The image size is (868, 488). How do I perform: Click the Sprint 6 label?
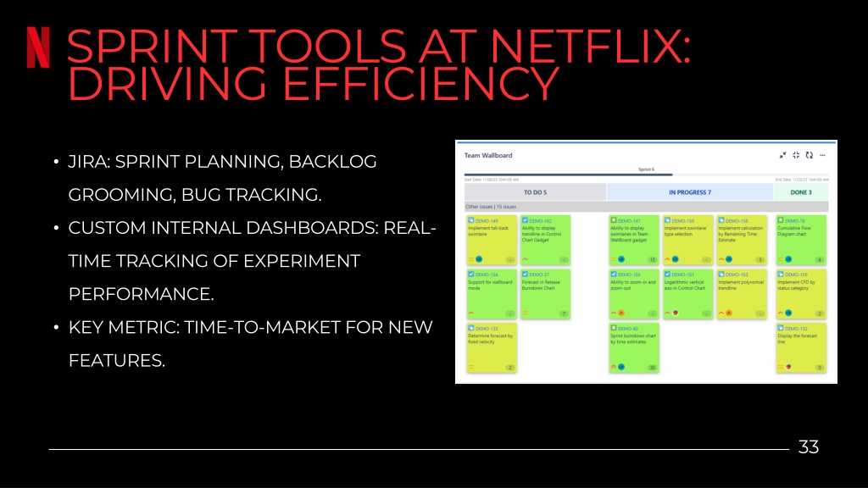(646, 169)
